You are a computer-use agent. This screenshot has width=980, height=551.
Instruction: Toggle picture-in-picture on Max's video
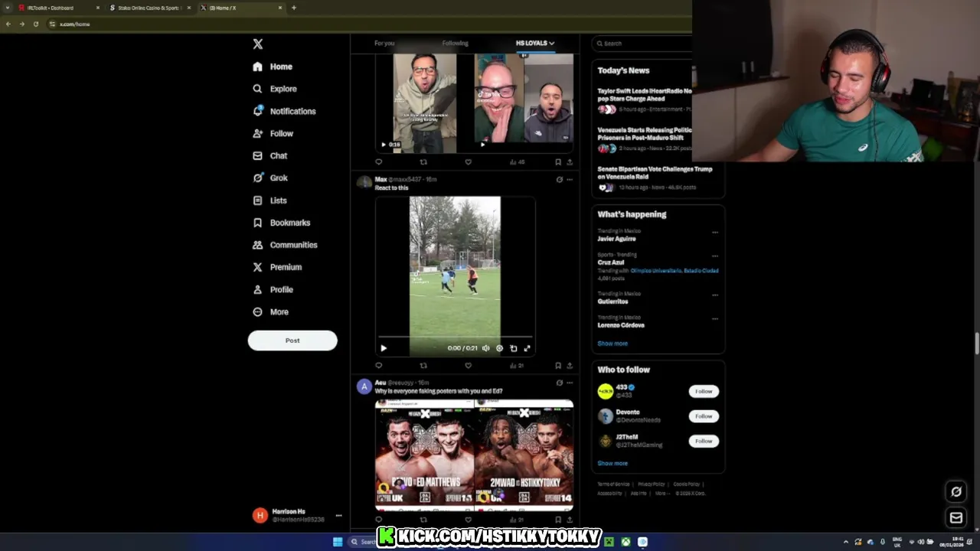click(513, 348)
